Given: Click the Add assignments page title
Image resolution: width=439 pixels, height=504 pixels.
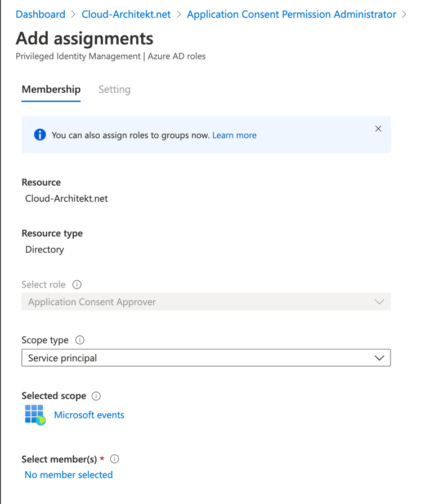Looking at the screenshot, I should pyautogui.click(x=84, y=39).
